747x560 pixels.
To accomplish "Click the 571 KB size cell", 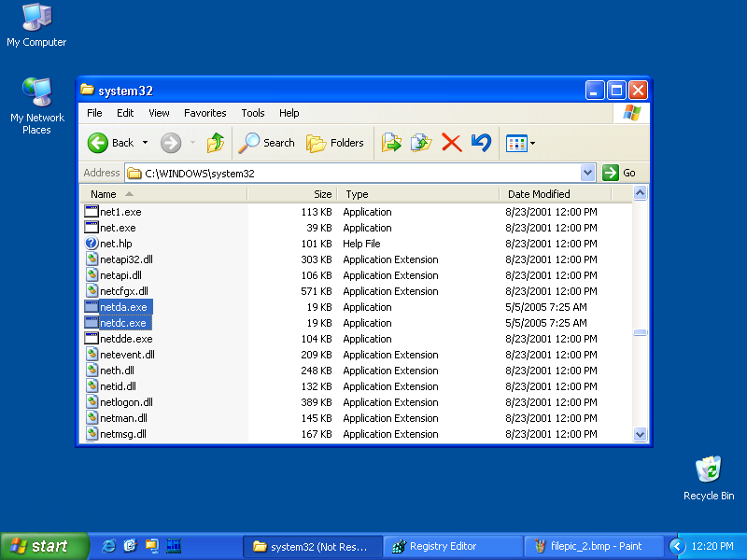I will pyautogui.click(x=317, y=291).
